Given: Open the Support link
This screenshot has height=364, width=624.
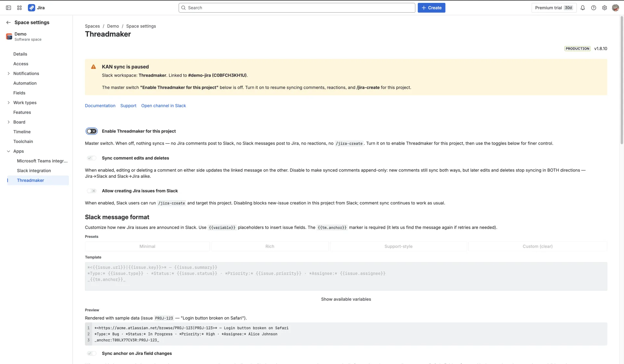Looking at the screenshot, I should 128,106.
